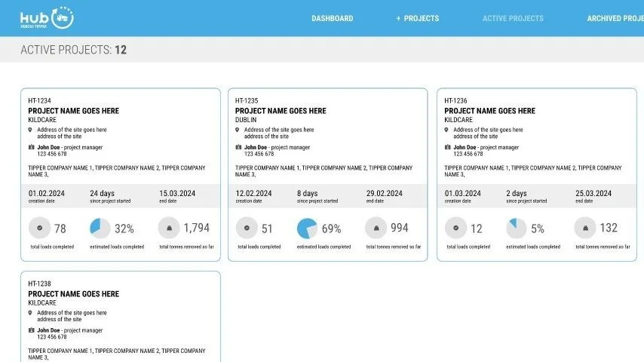Image resolution: width=644 pixels, height=362 pixels.
Task: Click the Active Projects: 12 heading
Action: pos(73,50)
